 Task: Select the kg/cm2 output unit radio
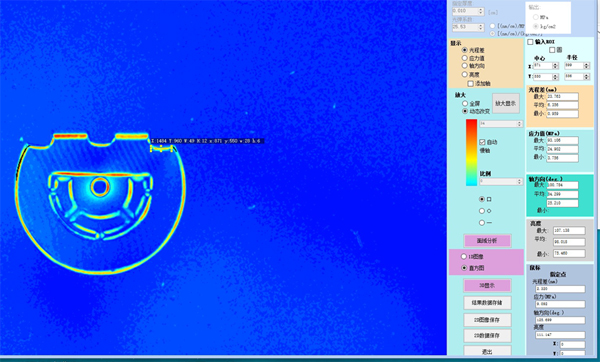pos(536,26)
